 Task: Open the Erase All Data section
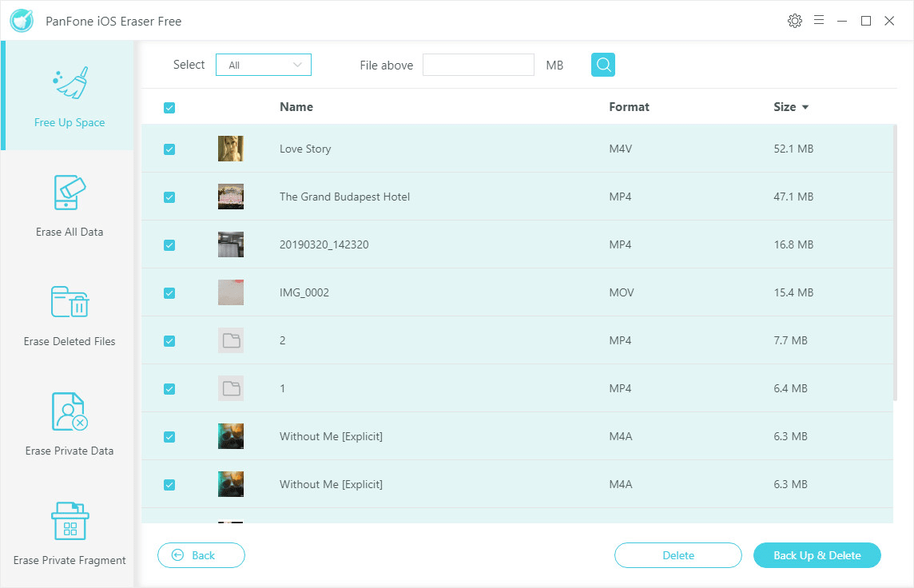(x=69, y=205)
